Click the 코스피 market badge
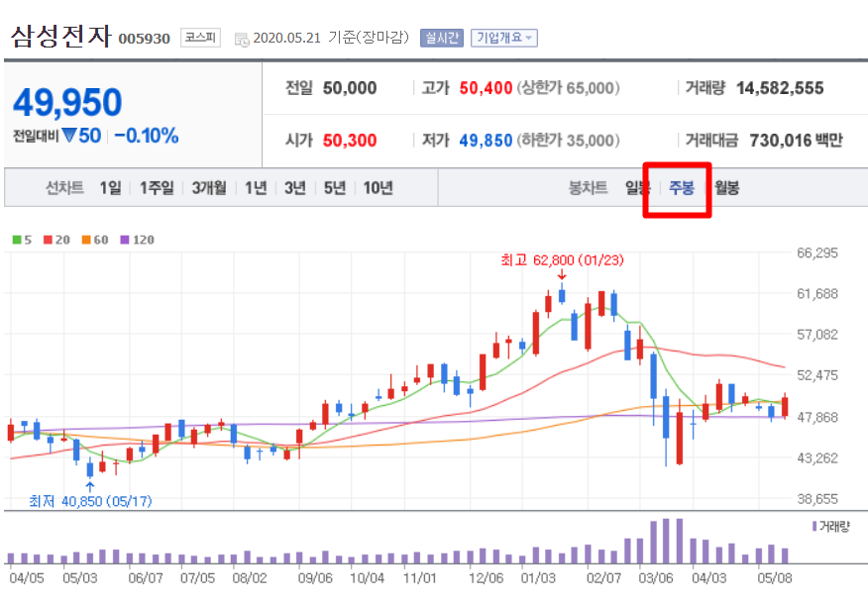Screen dimensions: 868x603 (x=200, y=38)
